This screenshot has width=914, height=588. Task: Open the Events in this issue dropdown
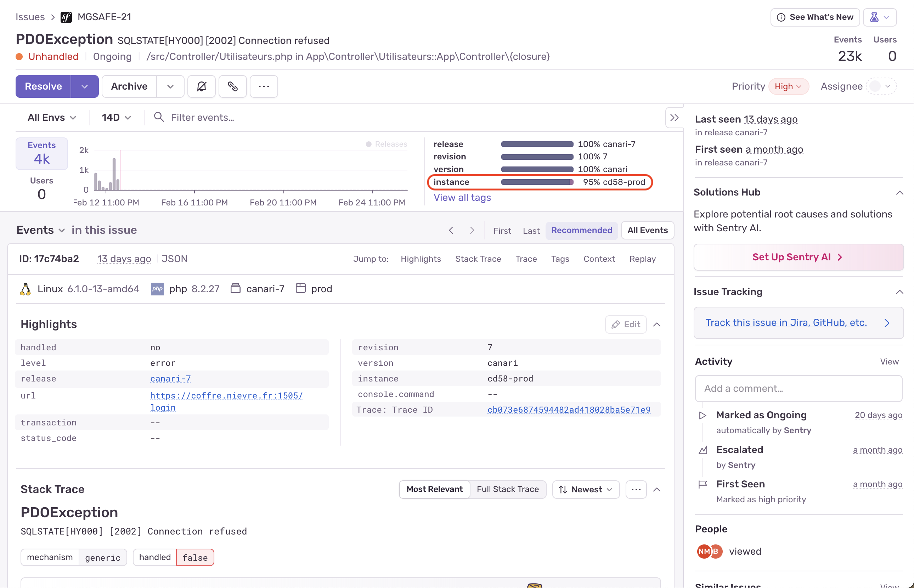[40, 230]
